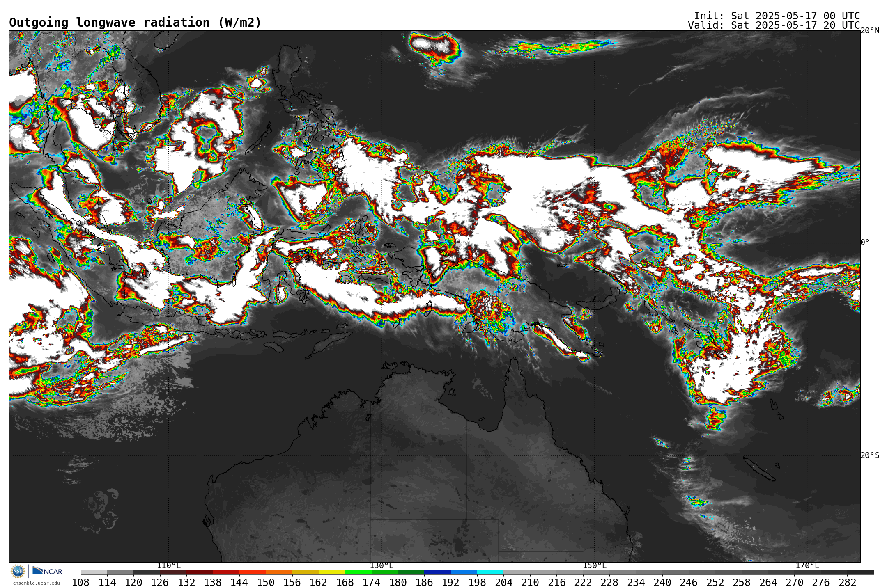Click the NCAR logo
The image size is (887, 588).
pos(47,571)
